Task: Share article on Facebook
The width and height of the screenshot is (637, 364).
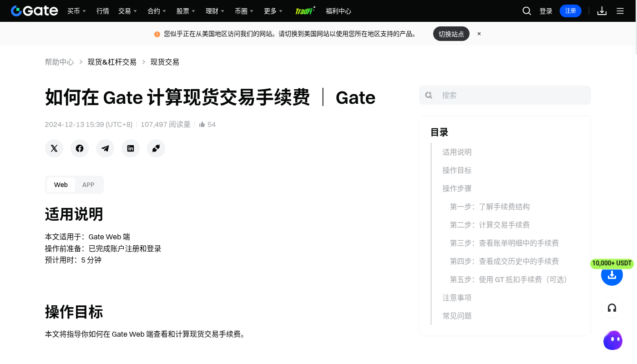Action: coord(80,148)
